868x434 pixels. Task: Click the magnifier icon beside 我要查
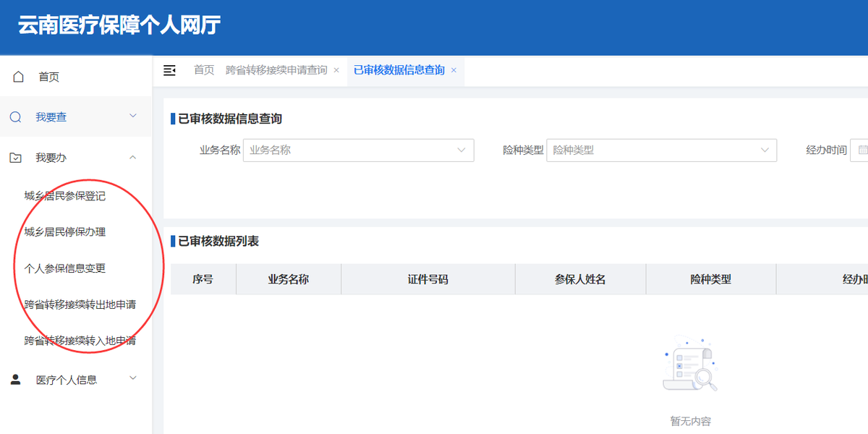tap(16, 117)
